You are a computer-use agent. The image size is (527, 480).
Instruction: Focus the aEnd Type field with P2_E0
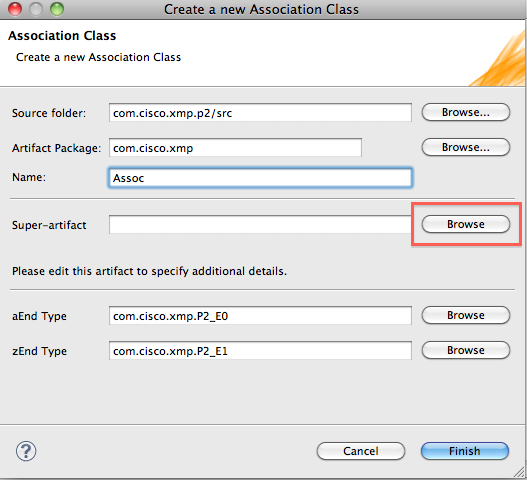coord(260,316)
